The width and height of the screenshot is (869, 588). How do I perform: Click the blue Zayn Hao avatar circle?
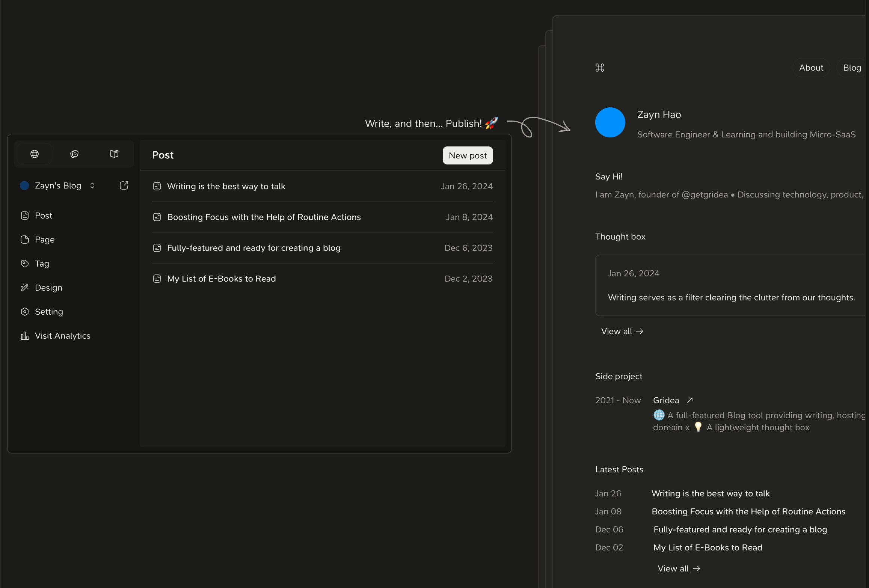pyautogui.click(x=610, y=122)
